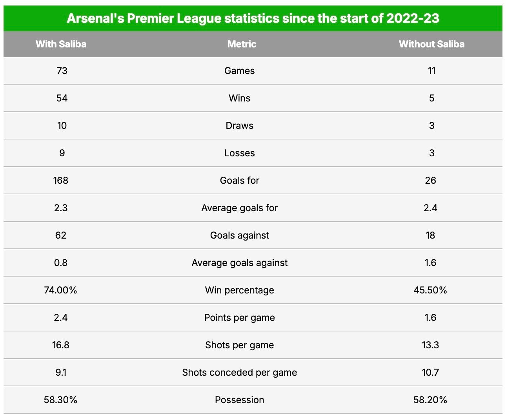The width and height of the screenshot is (506, 420).
Task: Click the 'Possession' metric label
Action: (x=239, y=400)
